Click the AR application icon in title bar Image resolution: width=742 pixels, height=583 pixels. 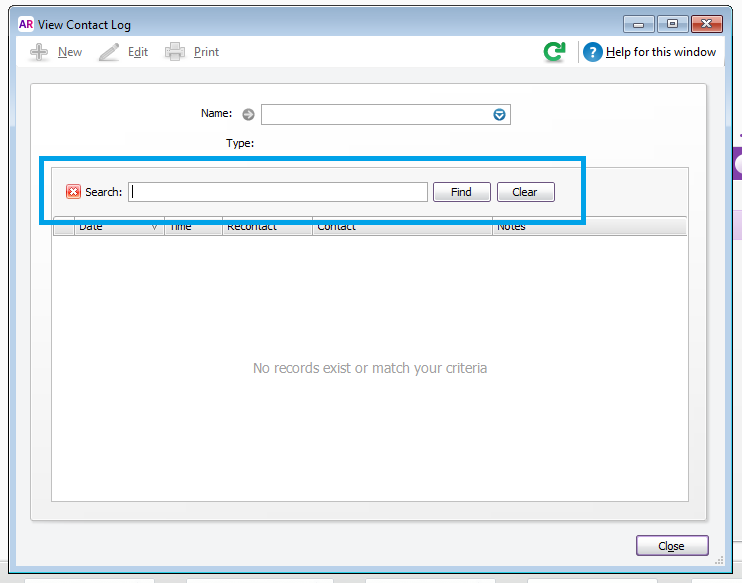(x=26, y=24)
